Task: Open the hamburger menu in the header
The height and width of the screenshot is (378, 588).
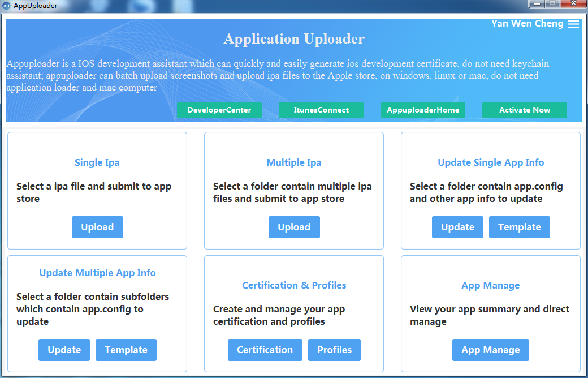Action: tap(573, 24)
